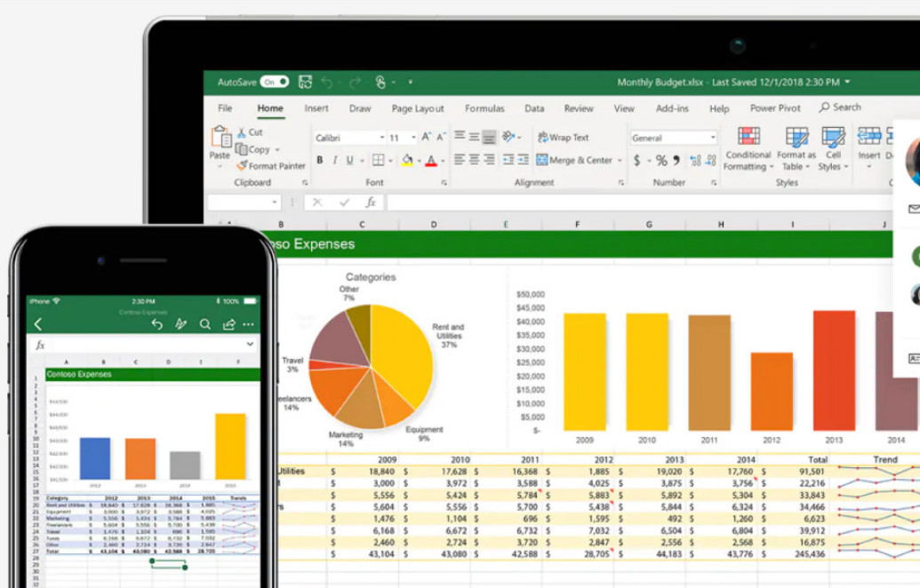Click the Paste clipboard icon

click(x=221, y=137)
